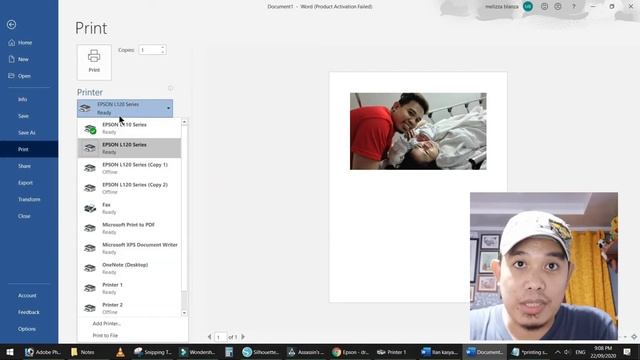The height and width of the screenshot is (360, 640).
Task: Click Save As in the sidebar
Action: click(29, 133)
